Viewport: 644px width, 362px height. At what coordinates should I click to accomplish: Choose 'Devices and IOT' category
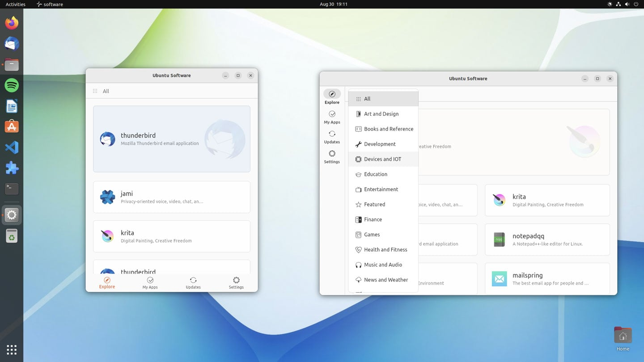pyautogui.click(x=383, y=159)
